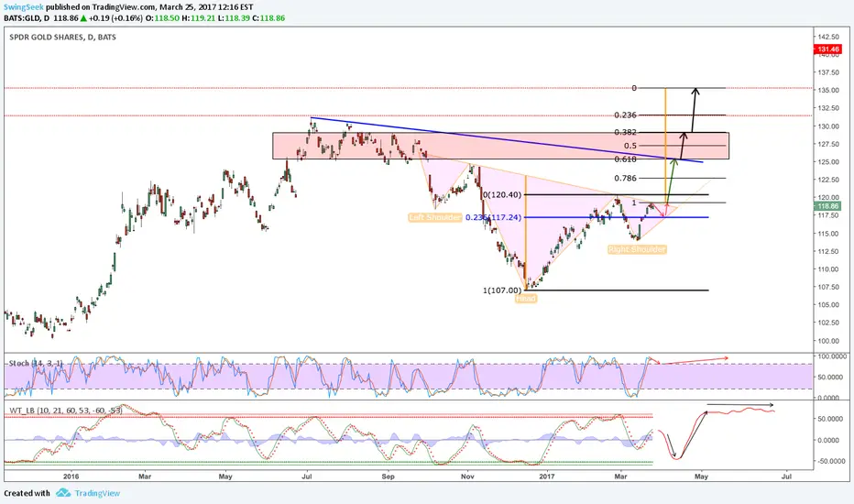Select the Left Shoulder annotation label
The image size is (854, 504).
click(434, 217)
